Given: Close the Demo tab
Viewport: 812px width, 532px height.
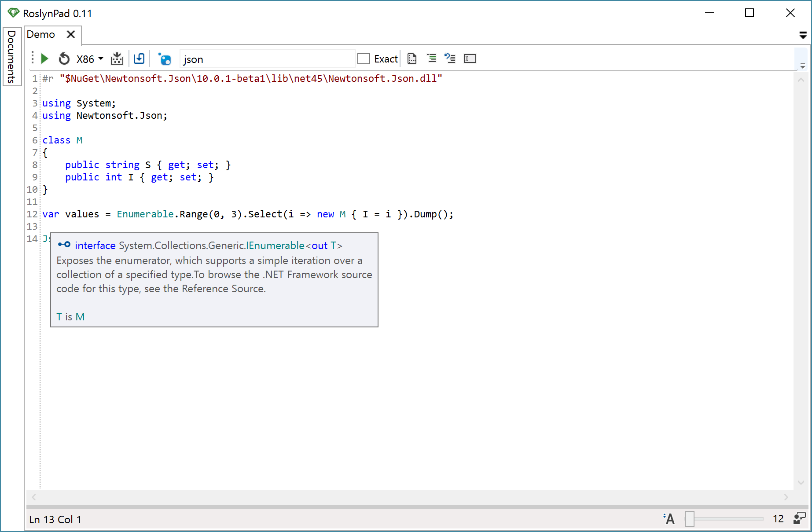Looking at the screenshot, I should click(70, 34).
